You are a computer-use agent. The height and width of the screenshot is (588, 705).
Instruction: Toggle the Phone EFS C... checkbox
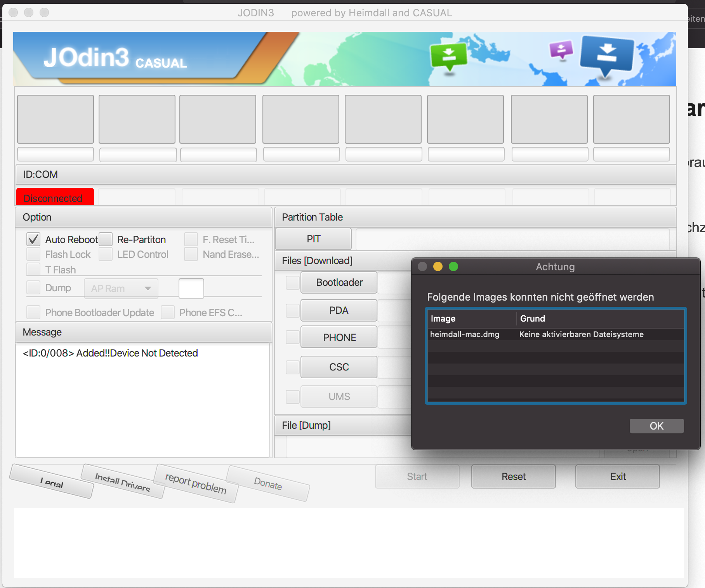(168, 312)
